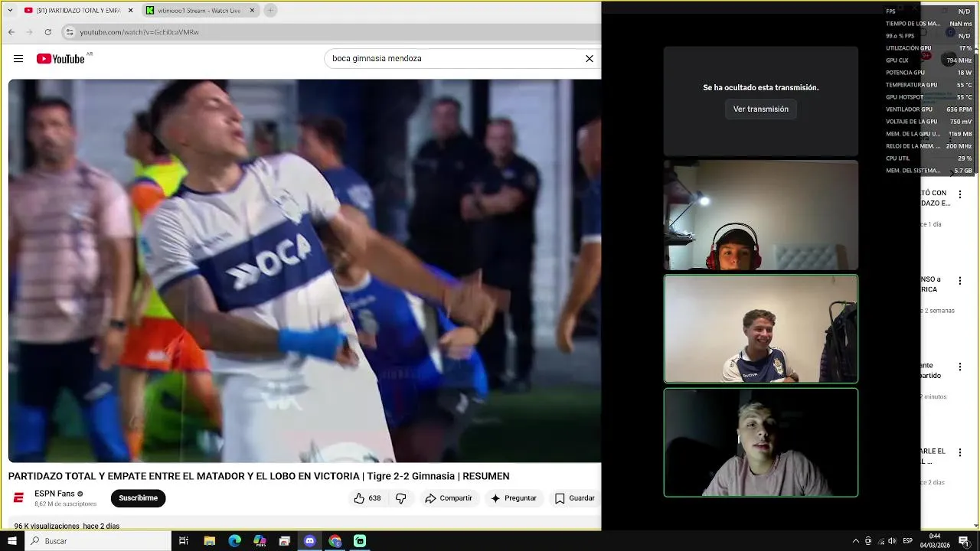
Task: Close the YouTube PARTIDAZO tab
Action: point(130,11)
